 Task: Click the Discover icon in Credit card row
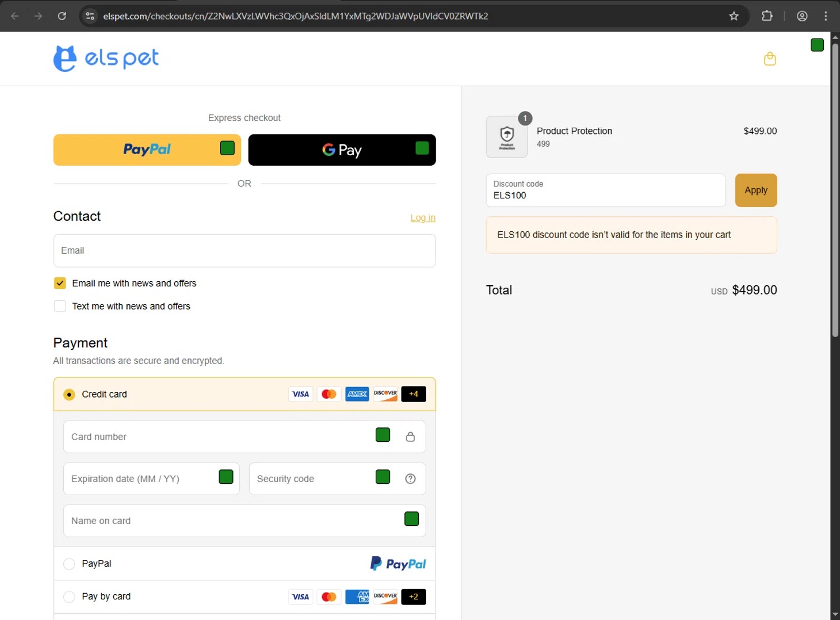click(385, 394)
